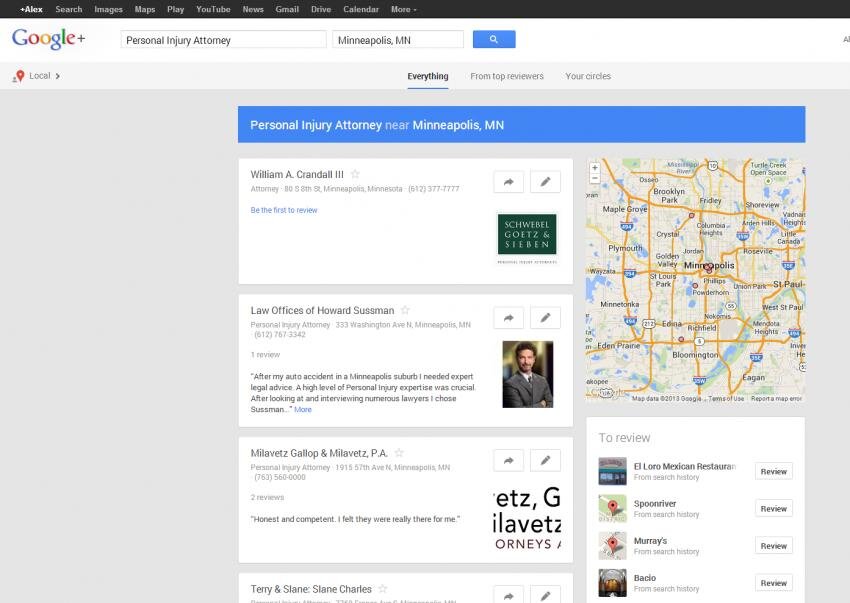
Task: Open Gmail in the top bar
Action: click(x=287, y=9)
